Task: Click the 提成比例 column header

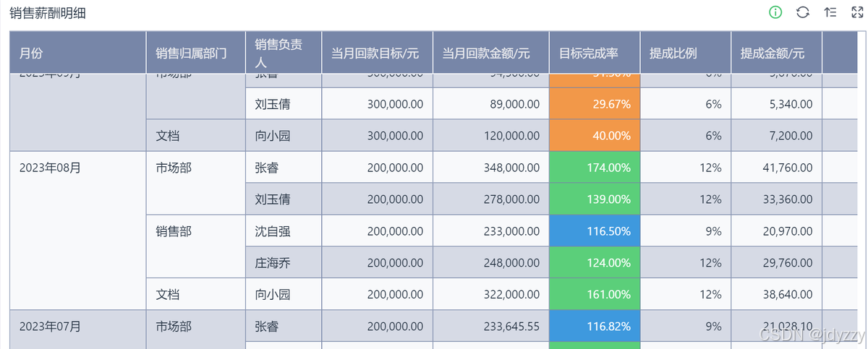Action: (x=686, y=53)
